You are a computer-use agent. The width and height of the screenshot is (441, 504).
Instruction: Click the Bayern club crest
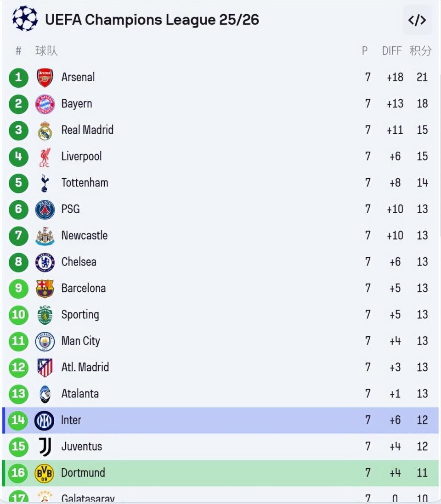tap(45, 104)
